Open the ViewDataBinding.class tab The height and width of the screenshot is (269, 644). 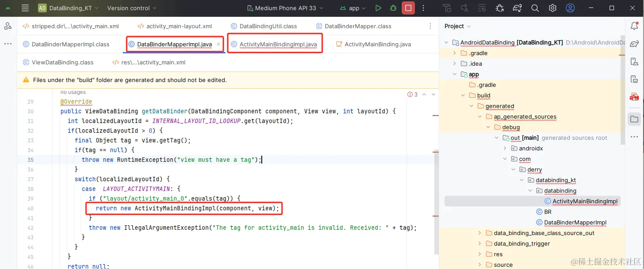pos(58,62)
